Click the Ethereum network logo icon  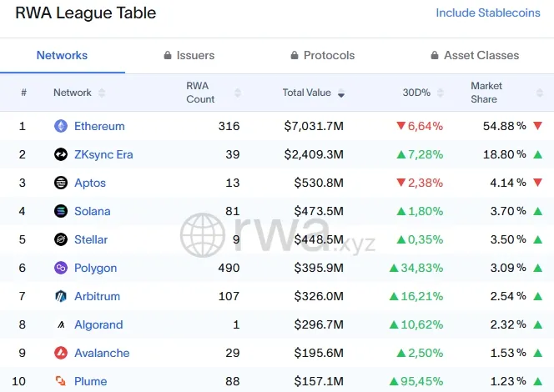[61, 126]
